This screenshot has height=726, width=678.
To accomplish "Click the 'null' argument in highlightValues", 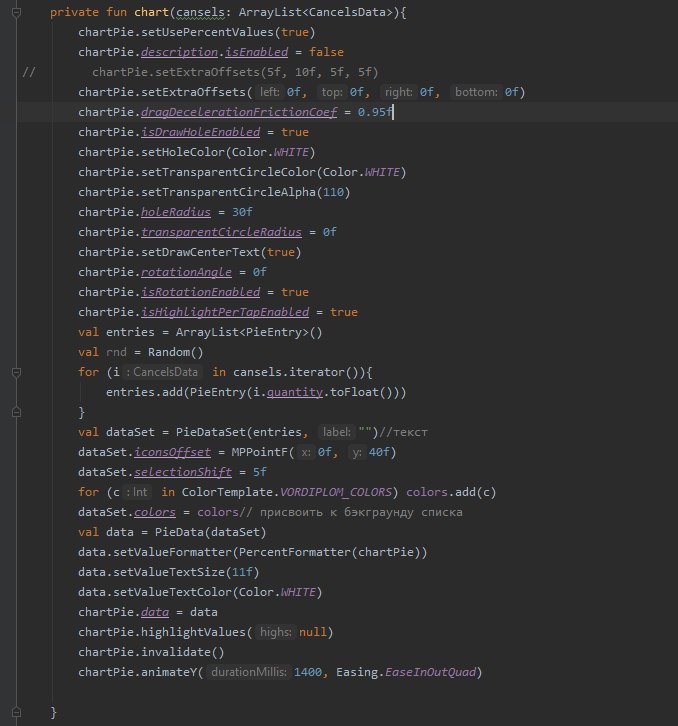I will 313,632.
